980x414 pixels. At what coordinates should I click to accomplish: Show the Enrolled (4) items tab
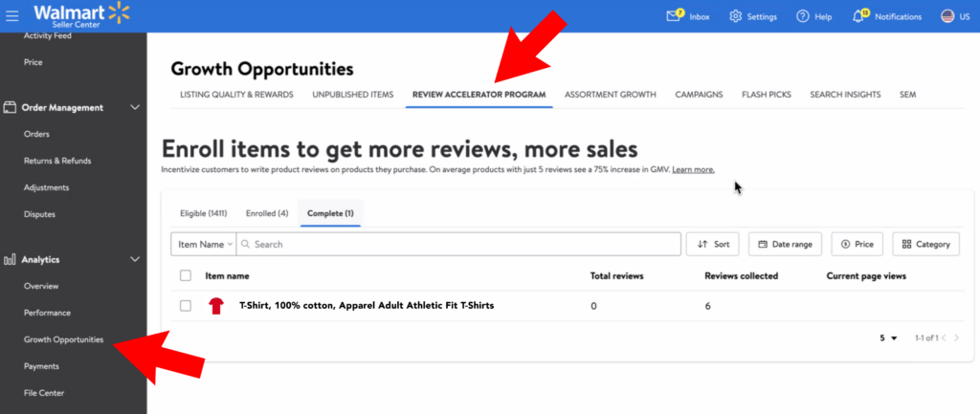point(267,213)
